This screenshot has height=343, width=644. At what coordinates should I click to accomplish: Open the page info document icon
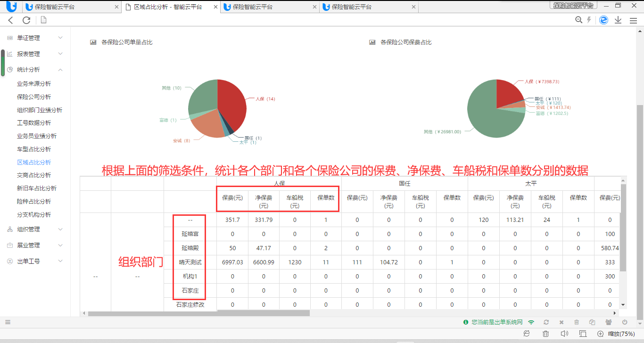[43, 20]
